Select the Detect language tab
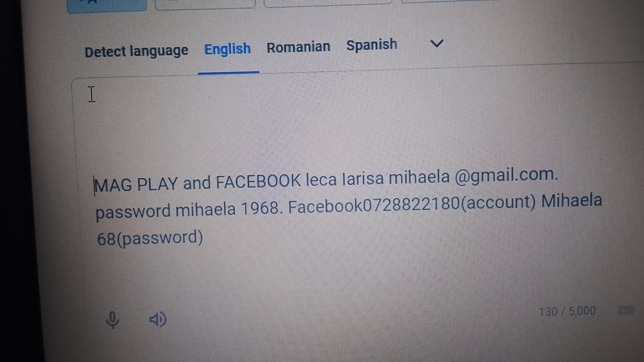Image resolution: width=644 pixels, height=362 pixels. [x=136, y=51]
